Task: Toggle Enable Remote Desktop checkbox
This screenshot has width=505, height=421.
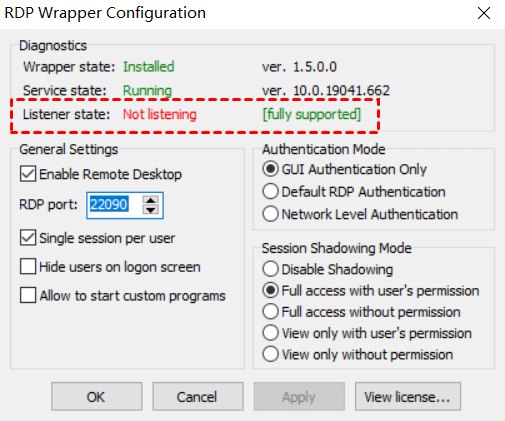Action: (x=28, y=174)
